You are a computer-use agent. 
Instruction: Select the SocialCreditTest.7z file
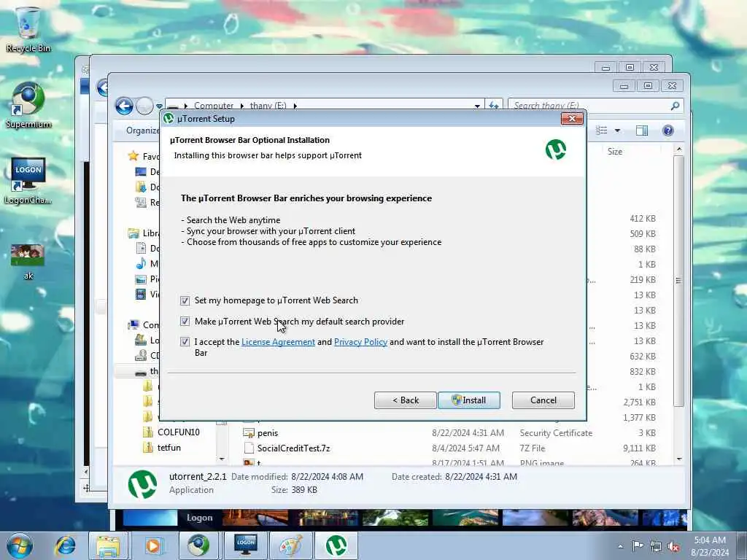tap(293, 448)
